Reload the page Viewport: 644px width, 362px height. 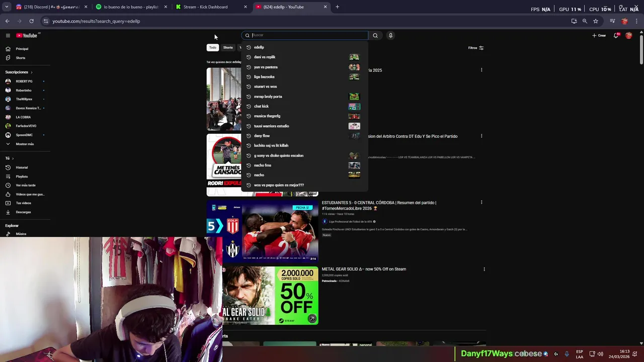[x=31, y=21]
